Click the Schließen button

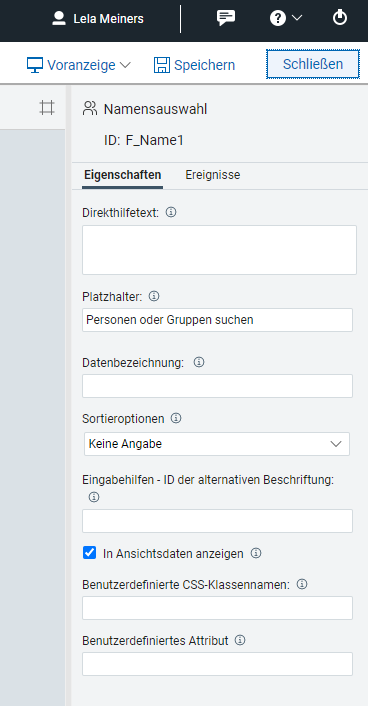313,64
